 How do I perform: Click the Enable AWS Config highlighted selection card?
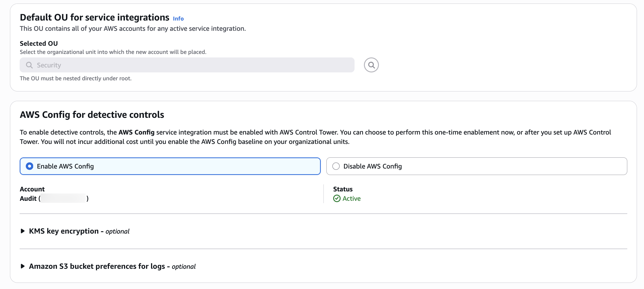pyautogui.click(x=170, y=166)
